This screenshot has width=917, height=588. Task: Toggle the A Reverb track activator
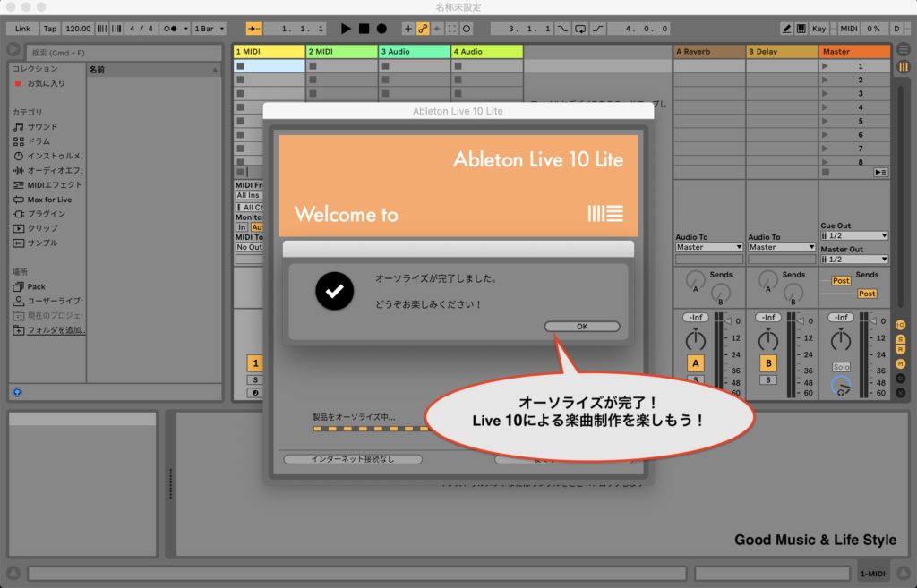pos(695,363)
